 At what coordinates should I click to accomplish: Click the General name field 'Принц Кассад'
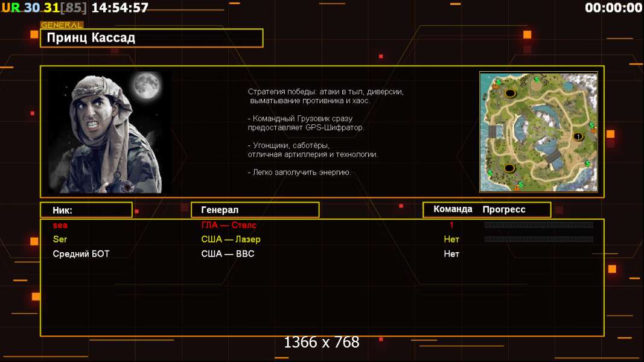[x=151, y=38]
